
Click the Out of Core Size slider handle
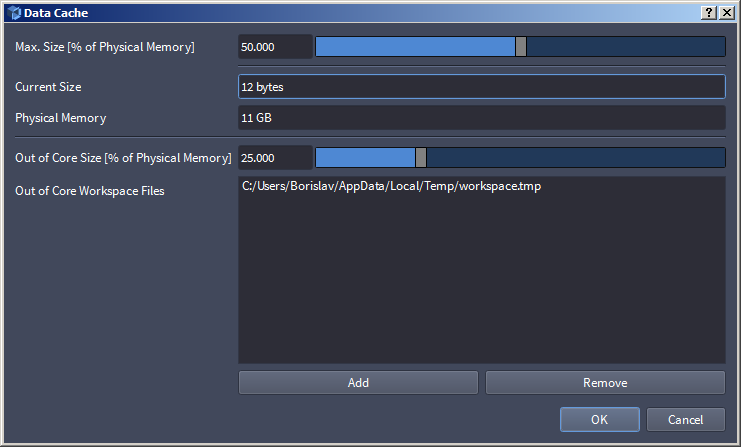tap(421, 158)
